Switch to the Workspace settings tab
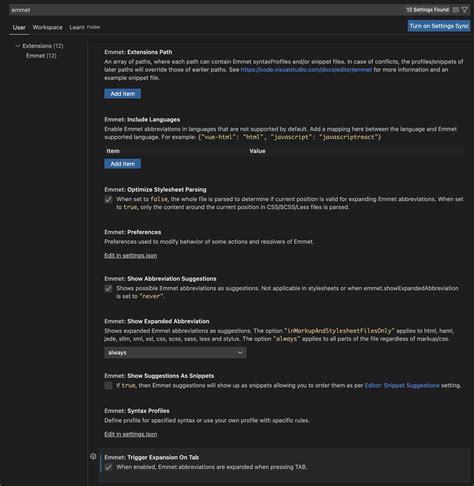This screenshot has width=474, height=486. 47,27
